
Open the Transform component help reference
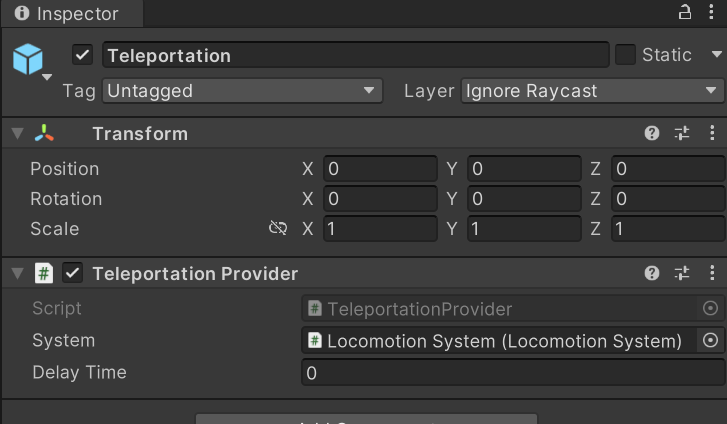pyautogui.click(x=652, y=134)
